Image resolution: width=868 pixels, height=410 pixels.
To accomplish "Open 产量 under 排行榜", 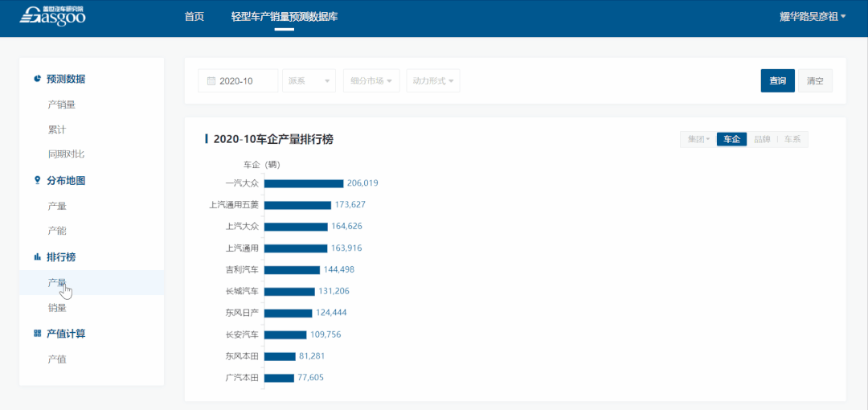I will pos(92,282).
